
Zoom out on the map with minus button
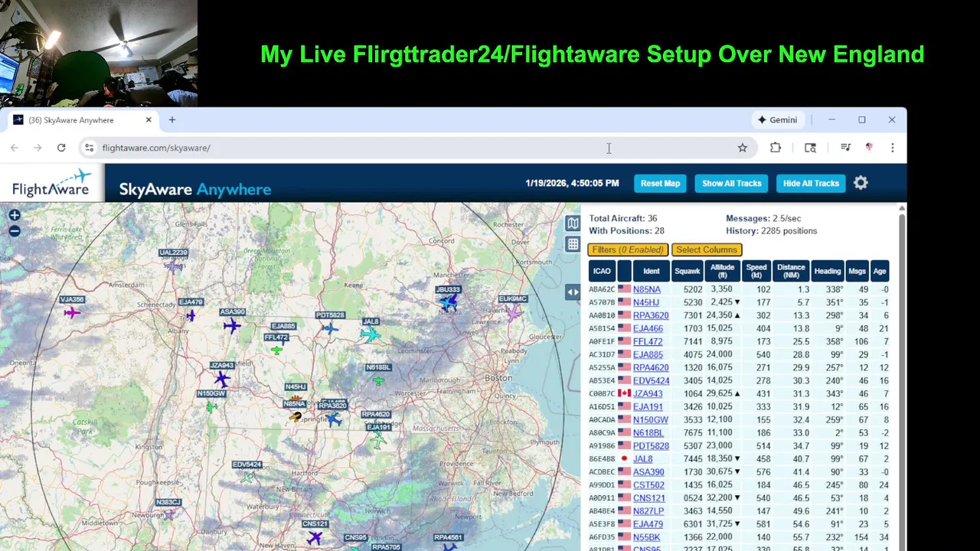pyautogui.click(x=15, y=231)
